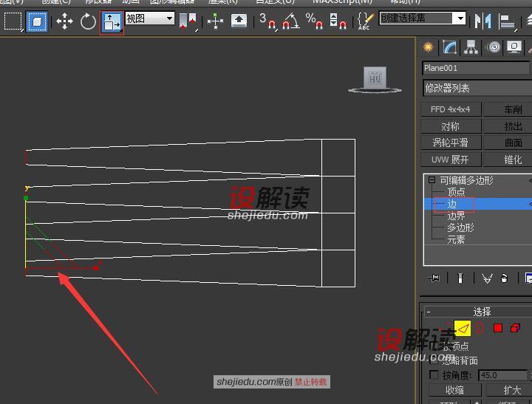Click the 对称 modifier button
Image resolution: width=532 pixels, height=404 pixels.
451,126
